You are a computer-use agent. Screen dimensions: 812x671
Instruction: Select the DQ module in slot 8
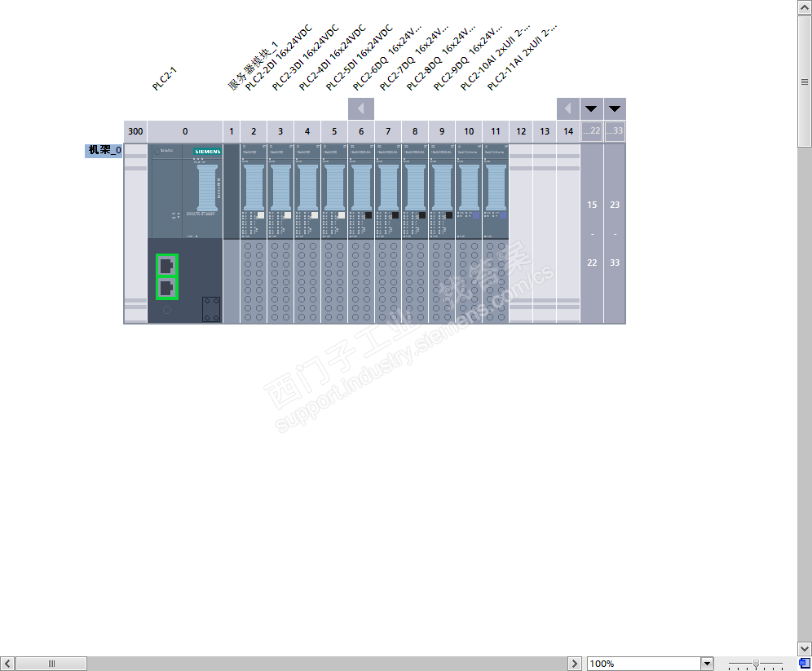coord(415,233)
